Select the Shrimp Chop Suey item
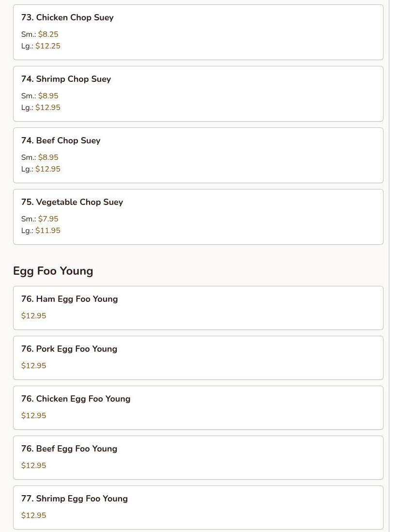The image size is (399, 532). tap(66, 79)
